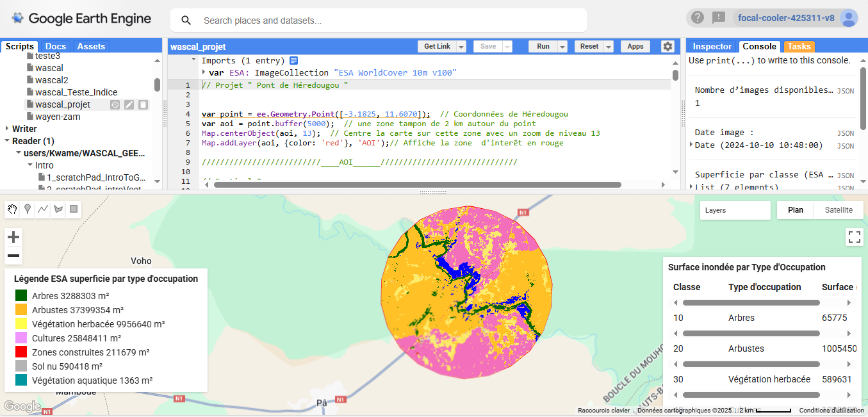The image size is (868, 417).
Task: Open the Run dropdown arrow
Action: point(562,47)
